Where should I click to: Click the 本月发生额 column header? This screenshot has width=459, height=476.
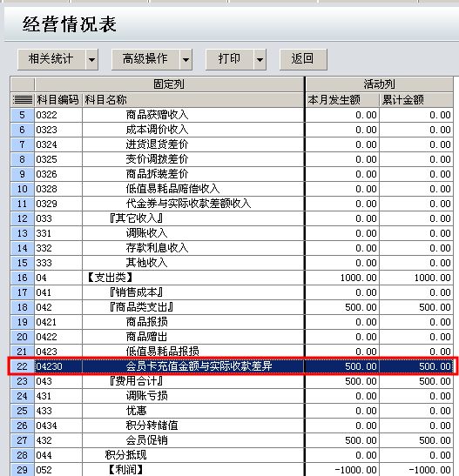click(x=342, y=99)
